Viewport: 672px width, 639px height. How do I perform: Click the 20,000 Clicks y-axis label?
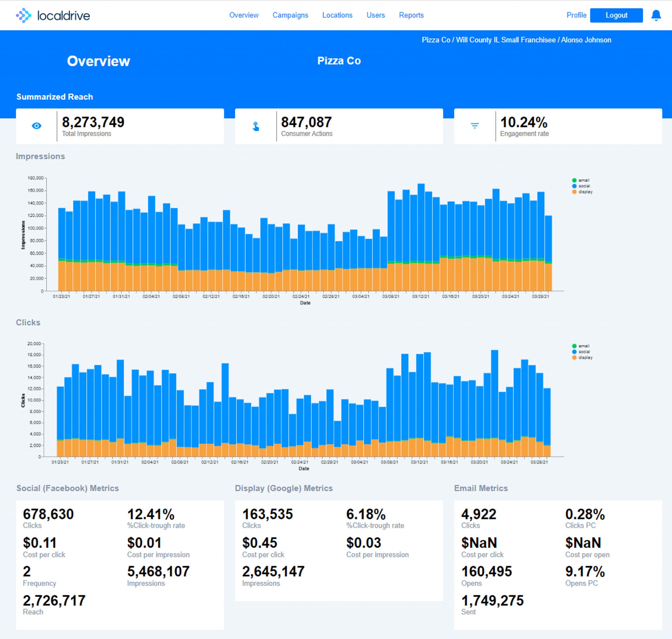(x=34, y=343)
